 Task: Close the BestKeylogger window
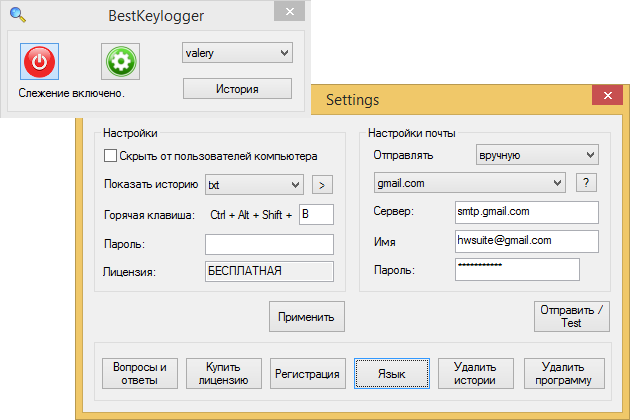[x=289, y=11]
